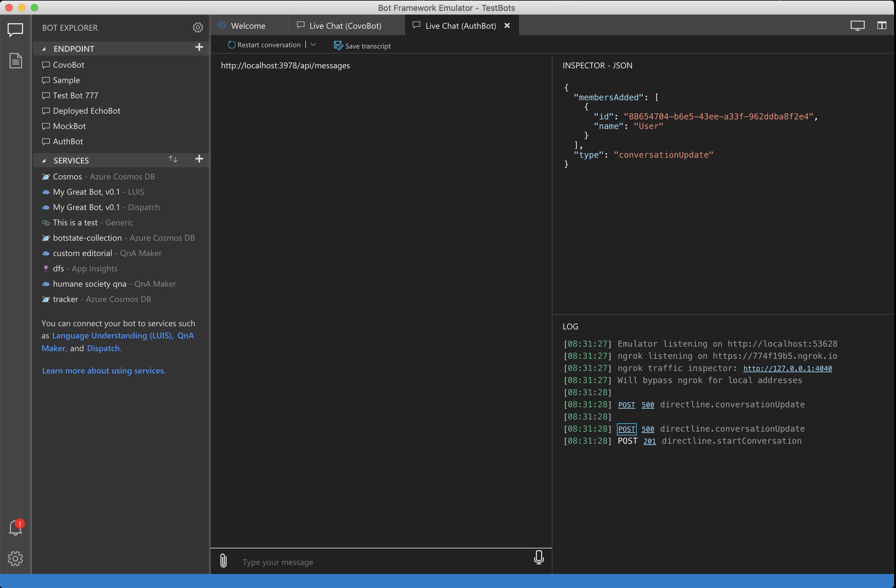Collapse the ENDPOINT section

coord(44,49)
